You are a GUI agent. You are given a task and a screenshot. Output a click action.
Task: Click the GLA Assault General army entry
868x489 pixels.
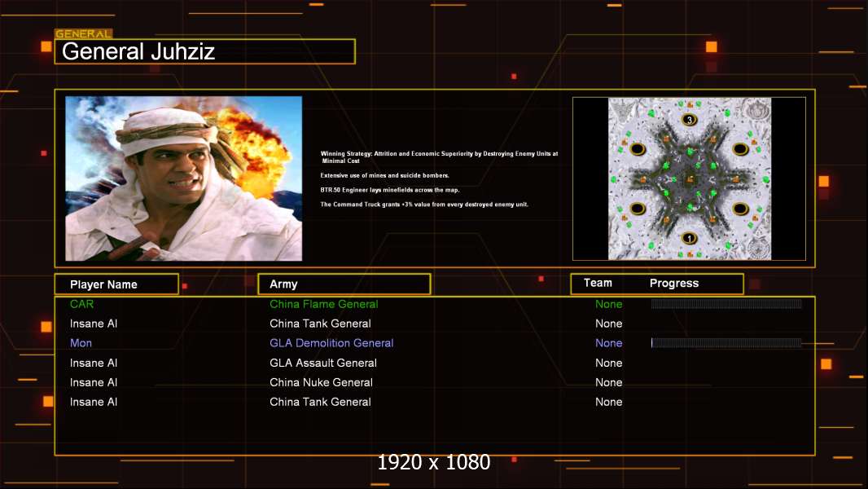pyautogui.click(x=323, y=363)
